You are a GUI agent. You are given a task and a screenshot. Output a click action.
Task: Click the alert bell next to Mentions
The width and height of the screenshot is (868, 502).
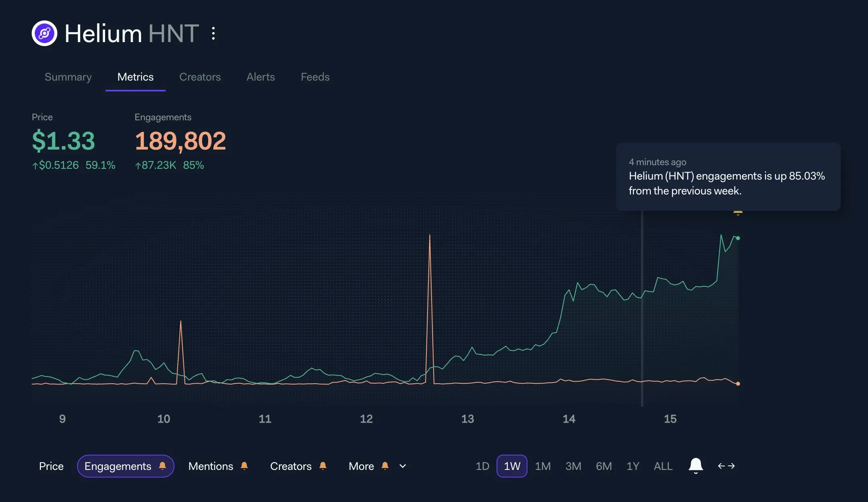tap(244, 466)
